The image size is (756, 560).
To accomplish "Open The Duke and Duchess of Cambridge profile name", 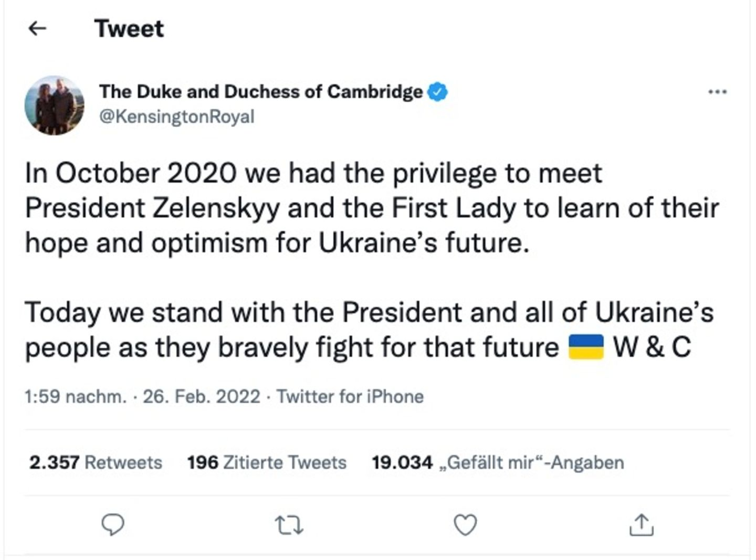I will click(x=261, y=92).
